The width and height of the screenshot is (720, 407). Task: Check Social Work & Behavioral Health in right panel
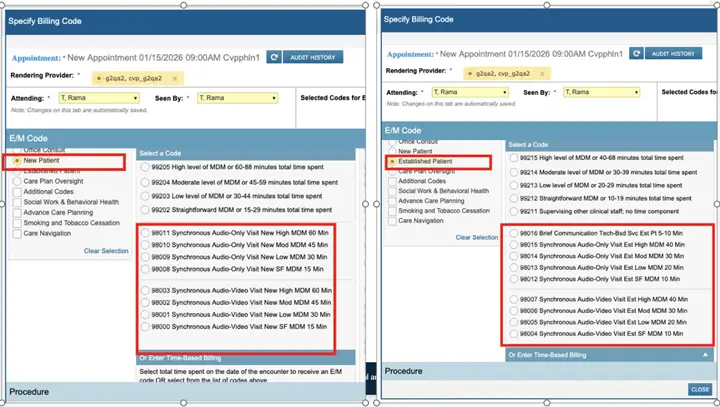coord(392,190)
